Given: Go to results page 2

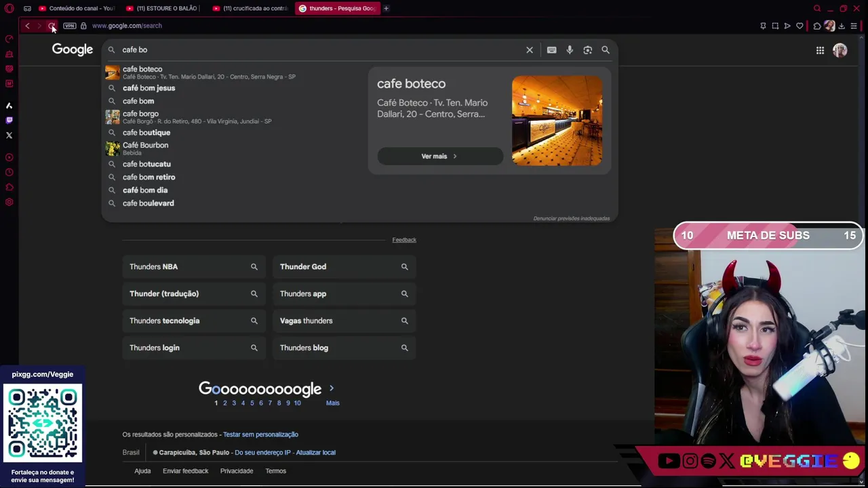Looking at the screenshot, I should coord(225,403).
